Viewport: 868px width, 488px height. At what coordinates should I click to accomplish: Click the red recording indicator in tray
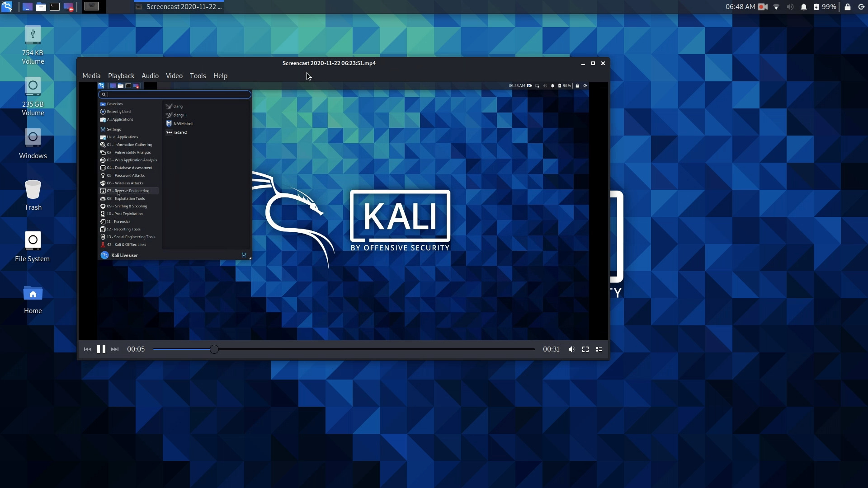click(763, 7)
